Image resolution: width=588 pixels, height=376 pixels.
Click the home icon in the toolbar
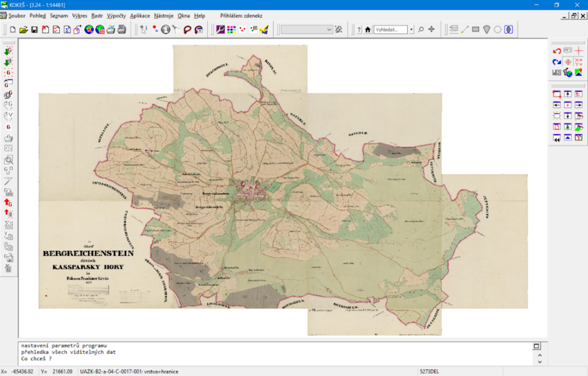pos(368,29)
